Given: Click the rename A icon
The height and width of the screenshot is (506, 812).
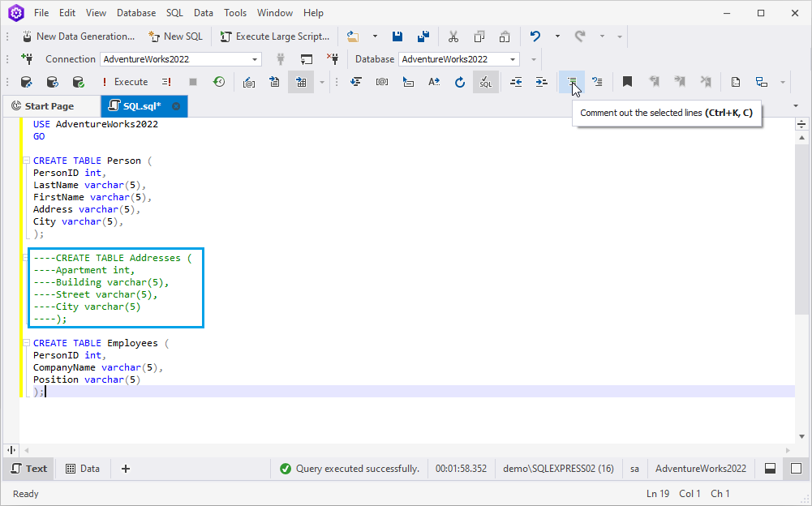Looking at the screenshot, I should pyautogui.click(x=434, y=82).
